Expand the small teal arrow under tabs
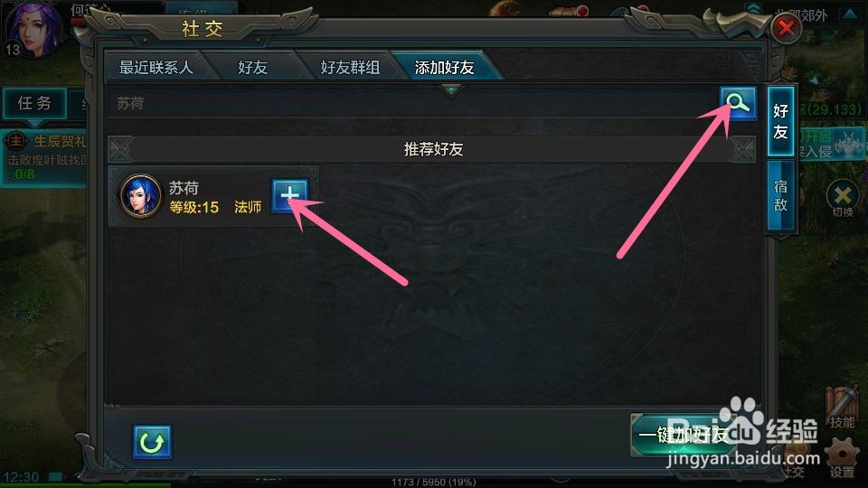Image resolution: width=868 pixels, height=488 pixels. tap(451, 89)
